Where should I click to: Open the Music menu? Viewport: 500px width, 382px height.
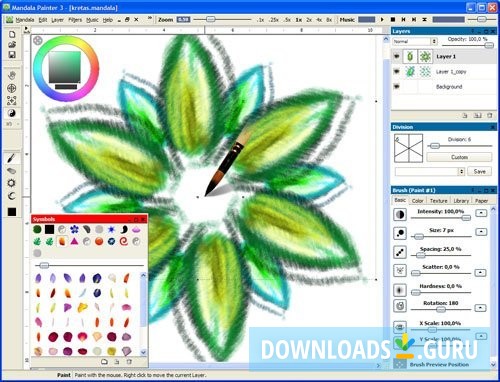[92, 20]
